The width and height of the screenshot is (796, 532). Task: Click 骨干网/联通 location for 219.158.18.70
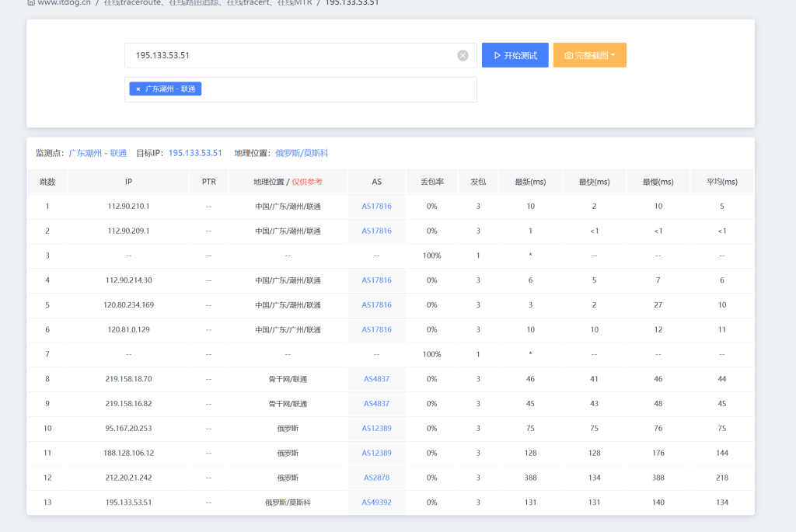(x=288, y=379)
